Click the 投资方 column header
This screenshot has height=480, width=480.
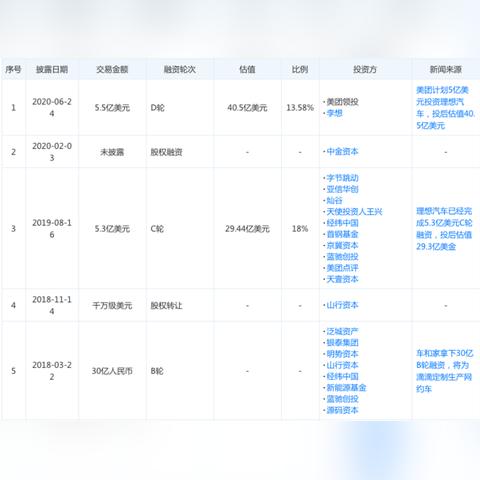365,69
